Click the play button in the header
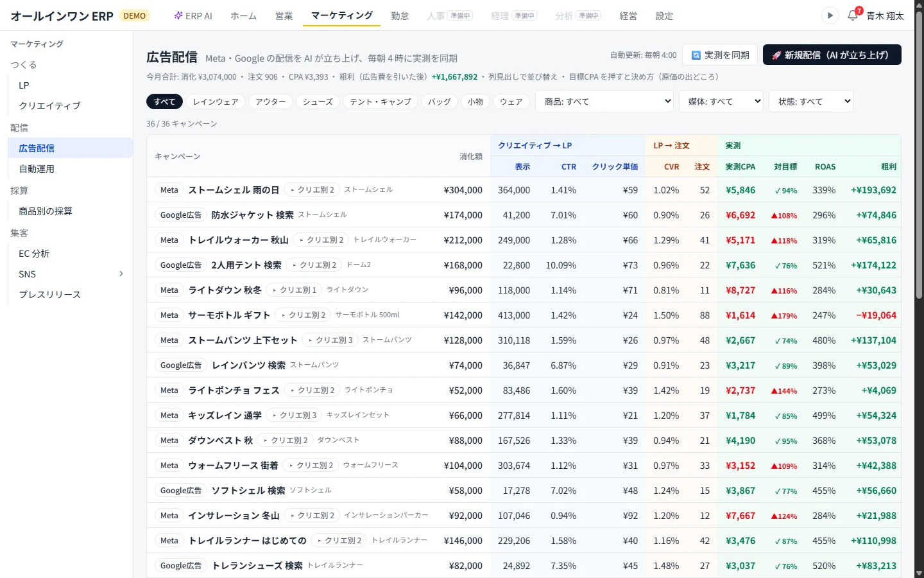The image size is (924, 578). [x=830, y=15]
